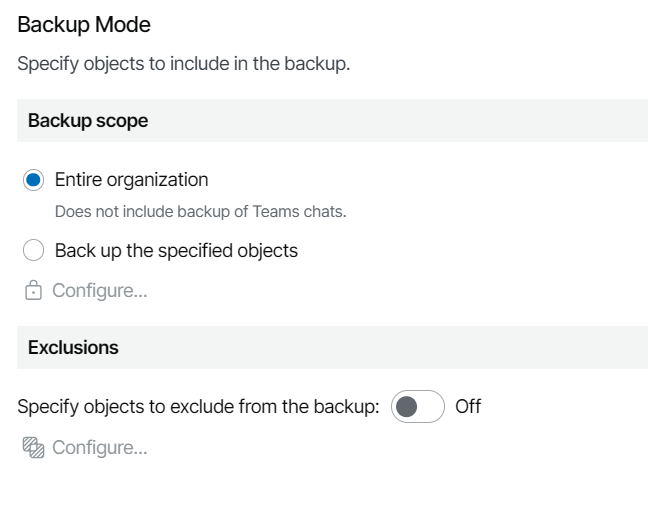Click the Backup Mode heading
648x514 pixels.
click(x=84, y=25)
